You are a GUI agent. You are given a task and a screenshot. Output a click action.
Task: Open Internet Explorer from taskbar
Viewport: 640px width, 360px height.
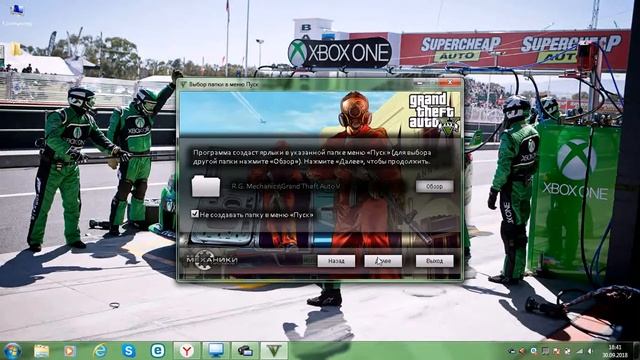[100, 351]
